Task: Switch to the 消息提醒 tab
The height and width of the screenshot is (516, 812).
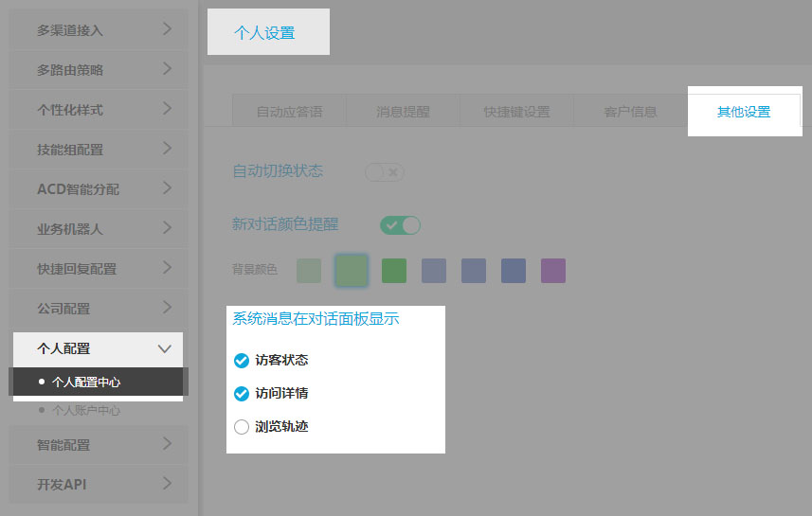Action: click(403, 112)
